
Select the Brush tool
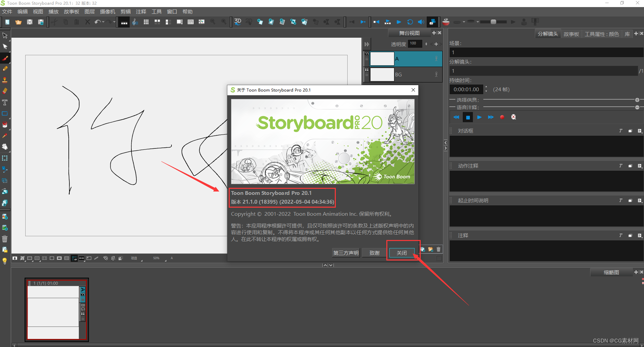pos(5,58)
